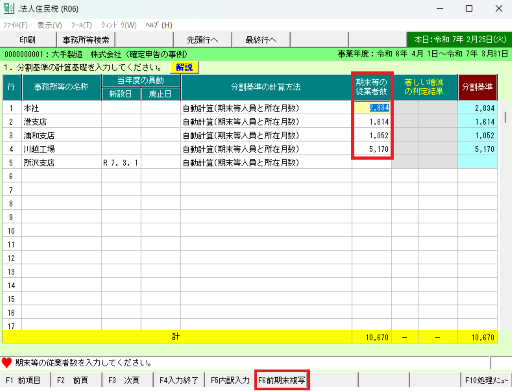Click the app icon in title bar
The image size is (512, 391).
tap(8, 8)
